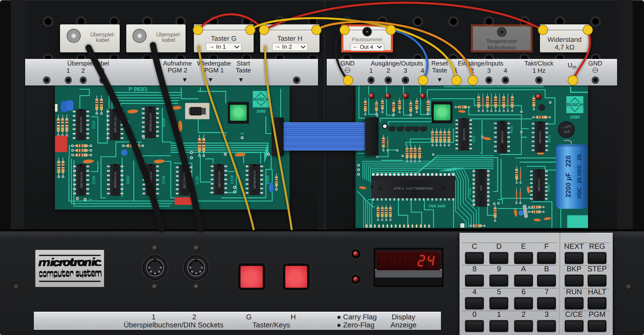Viewport: 644px width, 335px height.
Task: Open the Taster G input dropdown
Action: click(x=224, y=47)
